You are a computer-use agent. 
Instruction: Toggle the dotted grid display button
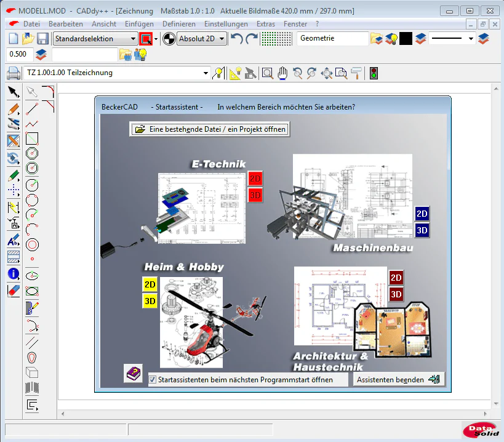(x=276, y=39)
